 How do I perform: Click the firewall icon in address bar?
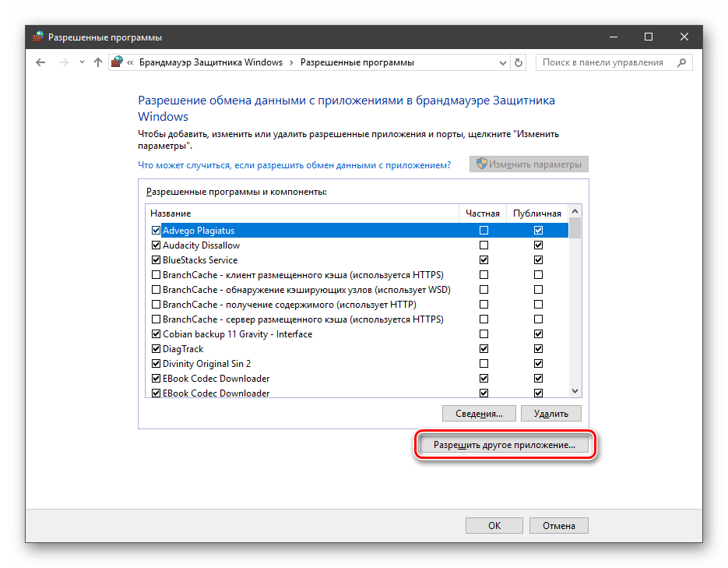117,62
